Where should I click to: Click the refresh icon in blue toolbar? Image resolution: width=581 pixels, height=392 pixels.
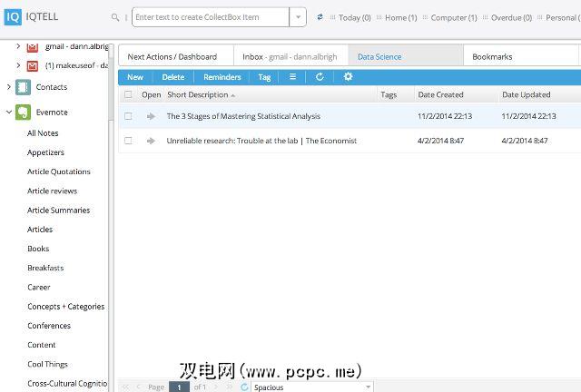pyautogui.click(x=320, y=77)
